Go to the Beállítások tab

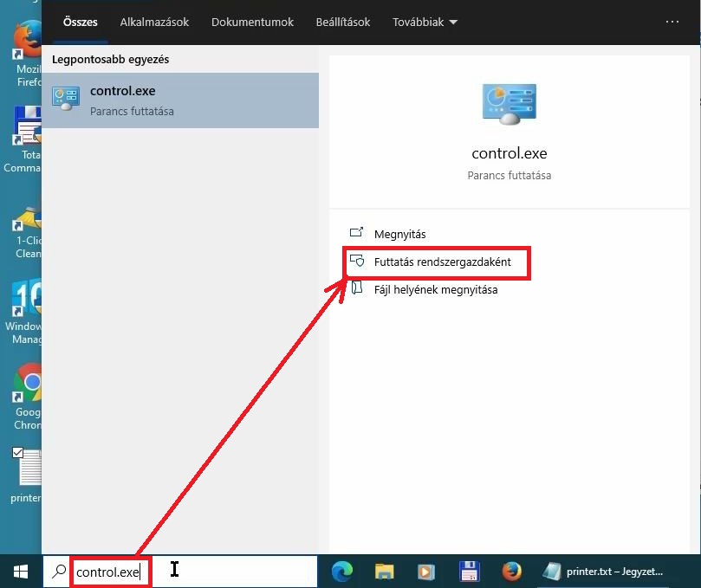(343, 22)
